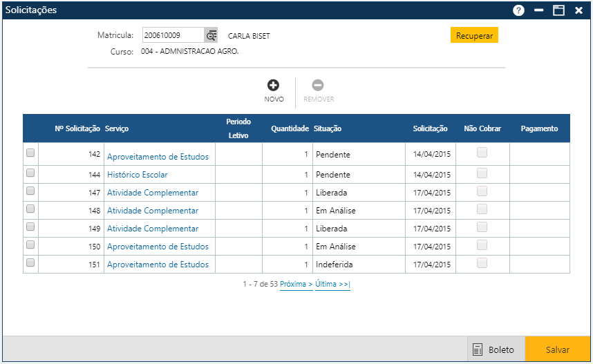Image resolution: width=593 pixels, height=364 pixels.
Task: Click the student name CARLA BISET
Action: point(249,36)
